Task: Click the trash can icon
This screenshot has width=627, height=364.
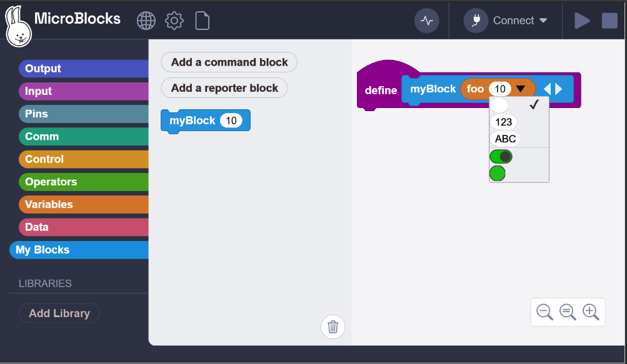Action: tap(333, 327)
